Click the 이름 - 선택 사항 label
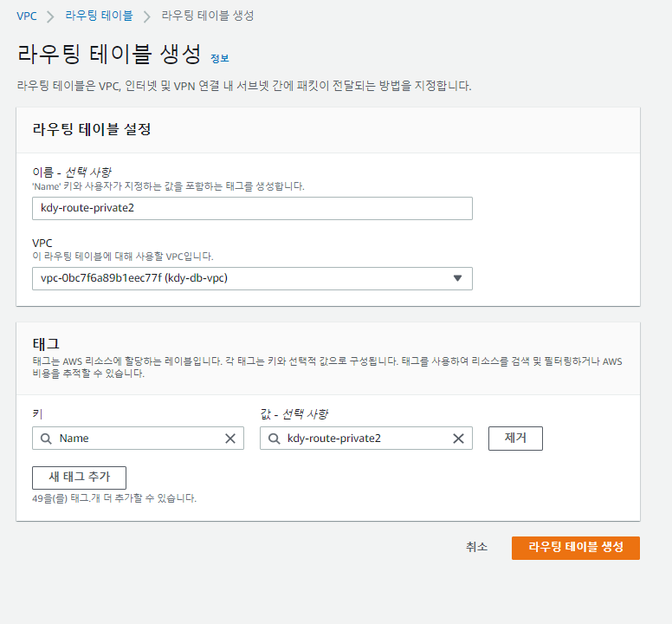Image resolution: width=672 pixels, height=624 pixels. [x=72, y=172]
